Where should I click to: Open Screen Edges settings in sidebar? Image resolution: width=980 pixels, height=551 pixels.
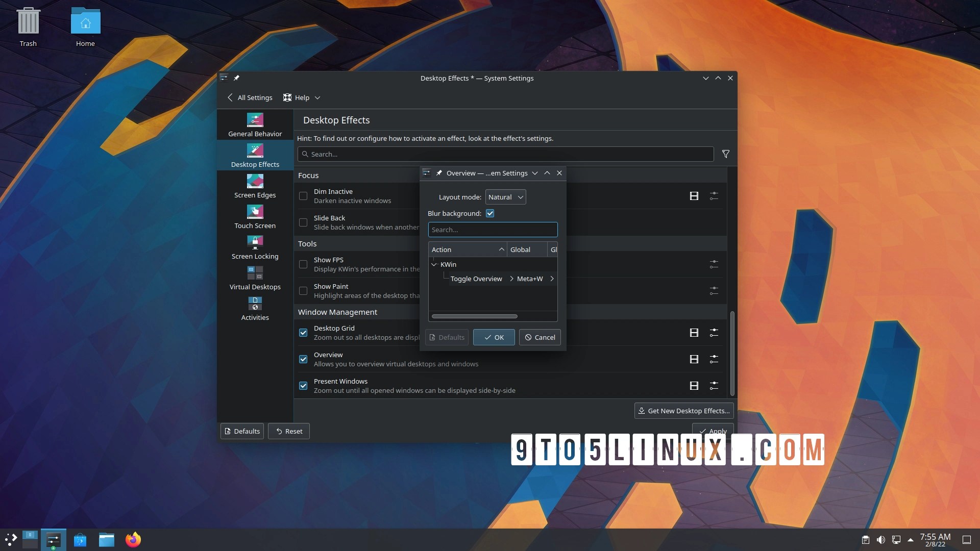click(255, 187)
